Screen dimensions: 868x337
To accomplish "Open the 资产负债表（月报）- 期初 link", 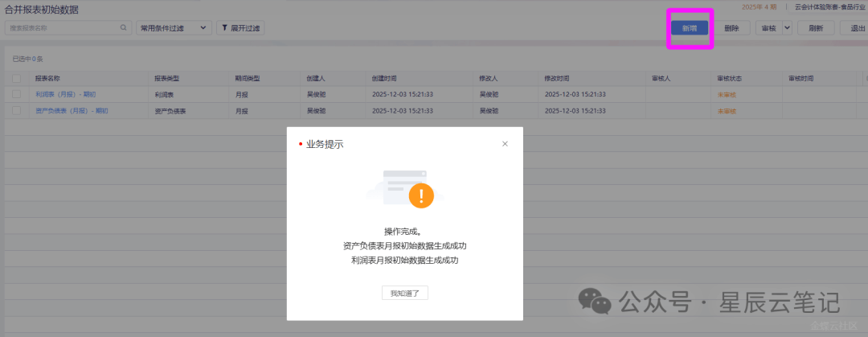I will pyautogui.click(x=71, y=111).
